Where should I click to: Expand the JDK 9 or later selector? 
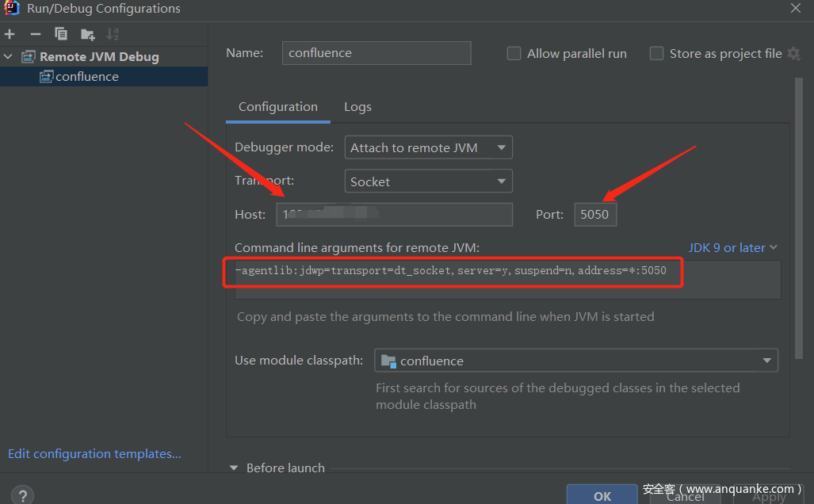732,248
